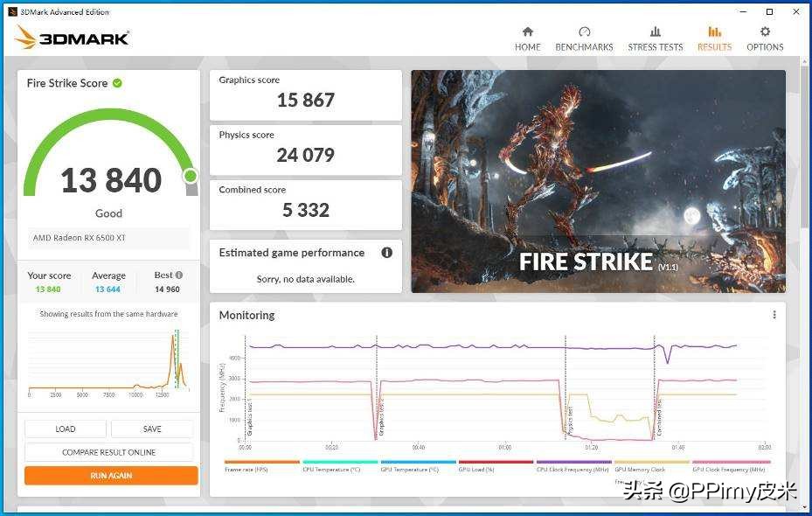
Task: Open the Results bar chart icon
Action: click(x=715, y=31)
